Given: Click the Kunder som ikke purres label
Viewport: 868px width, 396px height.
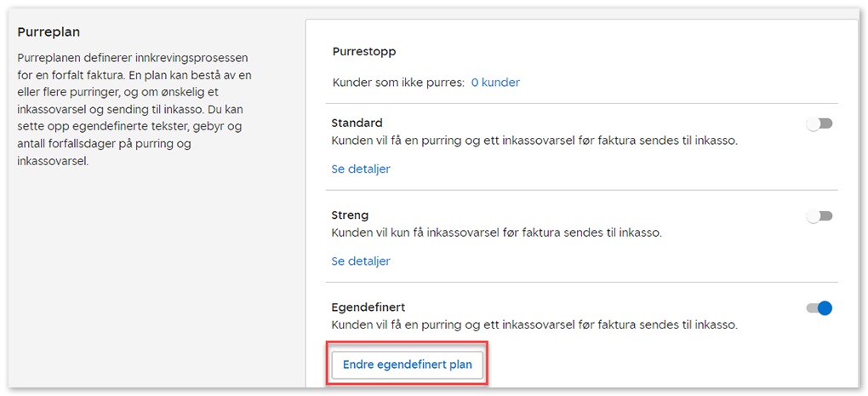Looking at the screenshot, I should coord(398,83).
